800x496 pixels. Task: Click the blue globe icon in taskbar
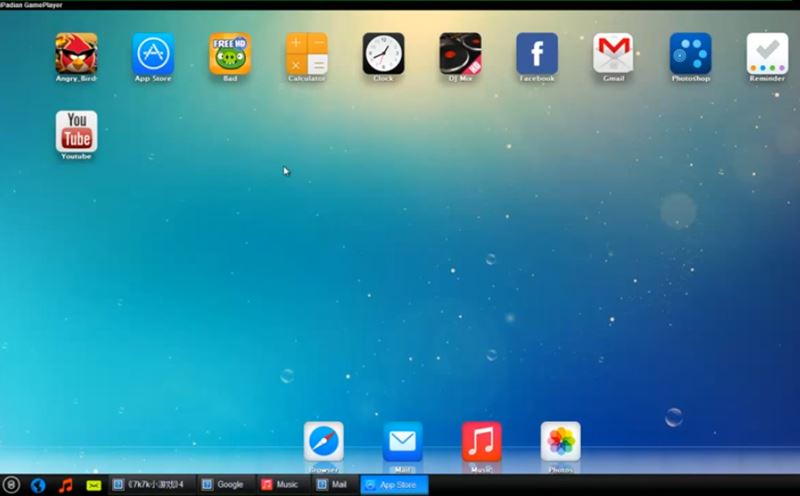click(x=38, y=485)
